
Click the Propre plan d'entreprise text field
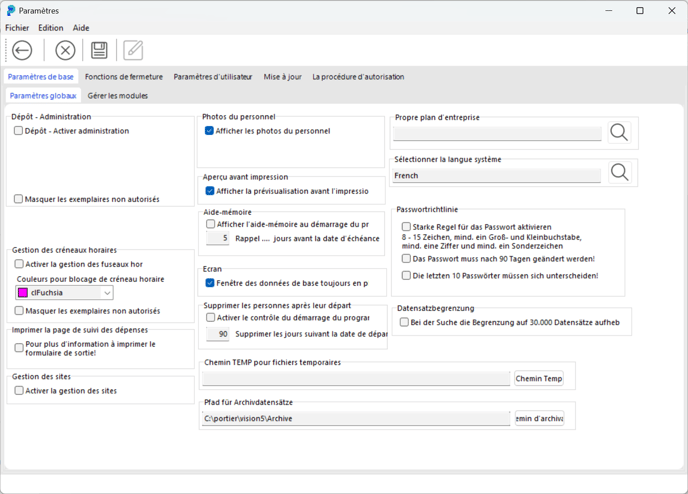(x=497, y=134)
